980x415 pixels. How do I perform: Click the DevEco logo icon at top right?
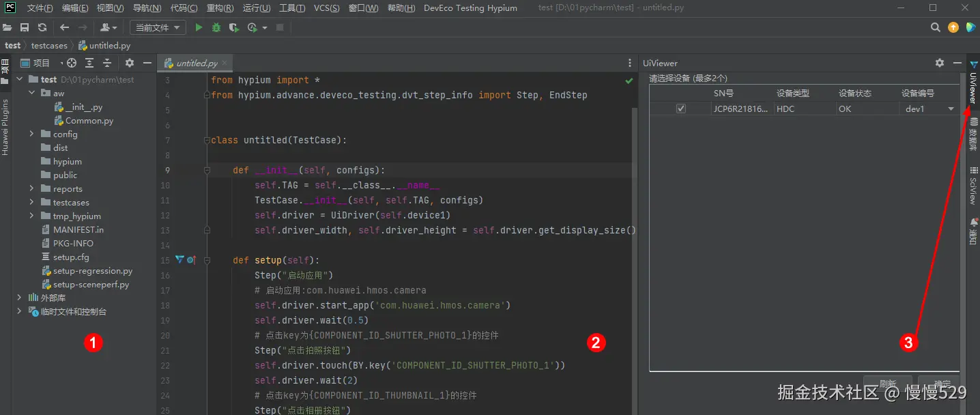click(x=970, y=27)
